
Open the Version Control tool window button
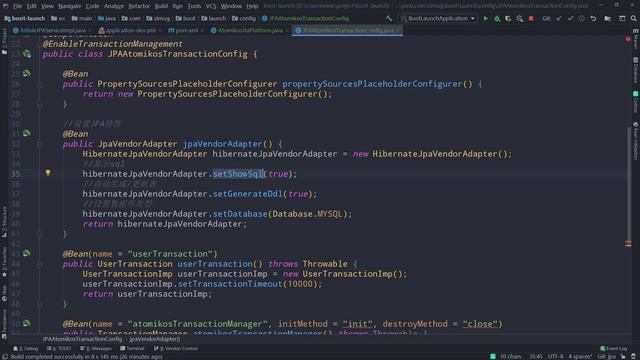coord(176,348)
